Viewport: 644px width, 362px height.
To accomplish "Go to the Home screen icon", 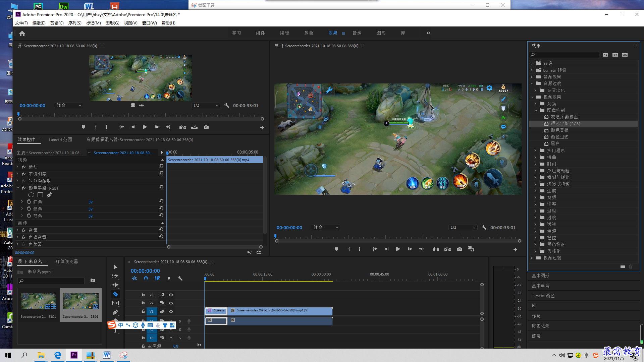I will (x=22, y=33).
